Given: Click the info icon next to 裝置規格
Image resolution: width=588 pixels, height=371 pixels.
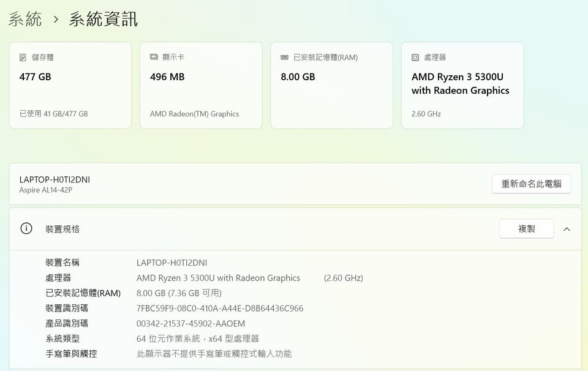Looking at the screenshot, I should (x=26, y=228).
